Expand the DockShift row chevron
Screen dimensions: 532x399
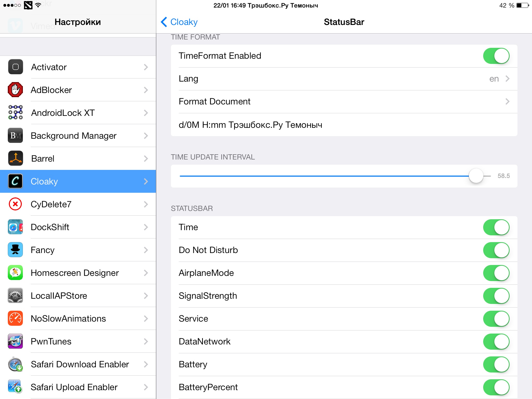click(x=146, y=227)
